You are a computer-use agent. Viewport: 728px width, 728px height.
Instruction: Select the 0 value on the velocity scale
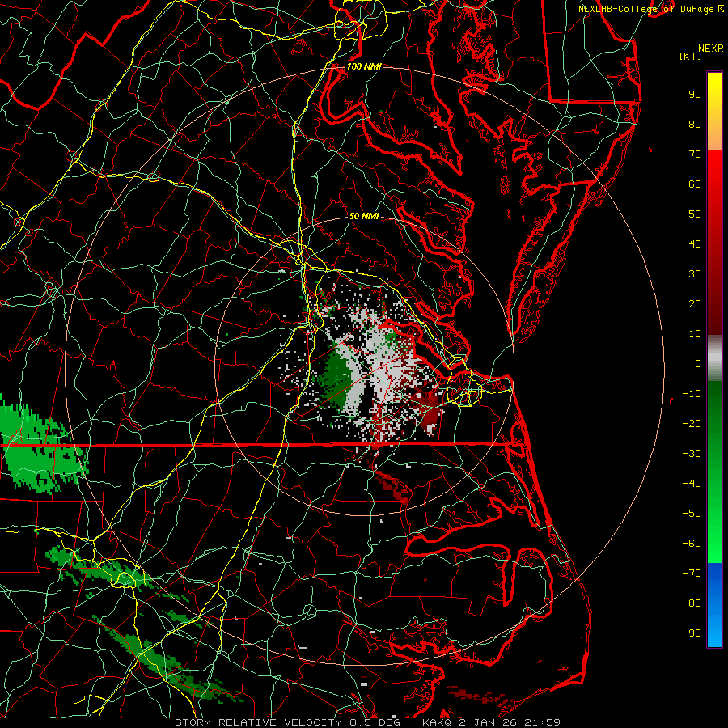[698, 363]
